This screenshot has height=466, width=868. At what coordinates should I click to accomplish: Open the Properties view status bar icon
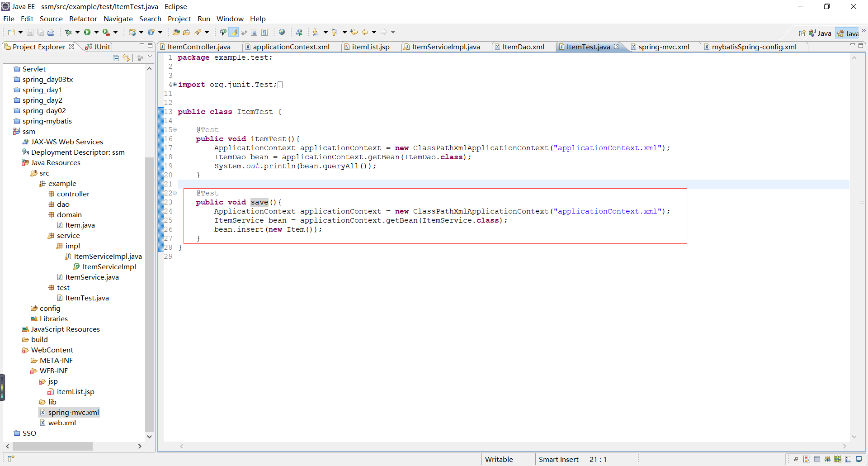pos(817,459)
